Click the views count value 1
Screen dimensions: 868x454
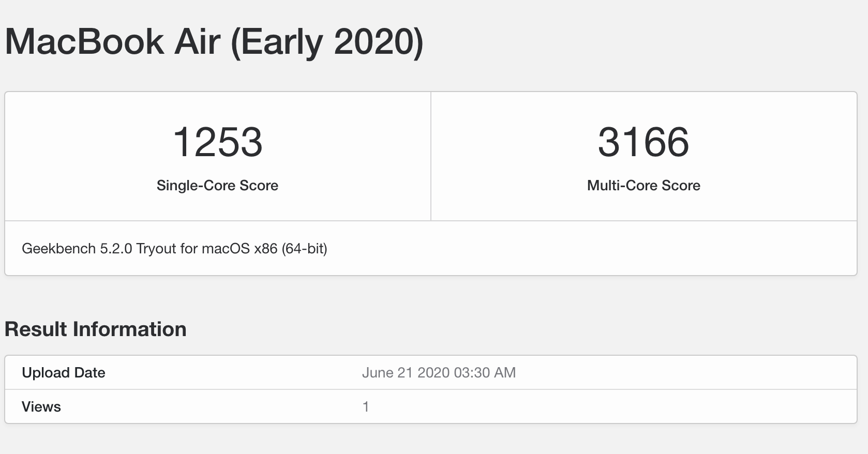pos(366,407)
